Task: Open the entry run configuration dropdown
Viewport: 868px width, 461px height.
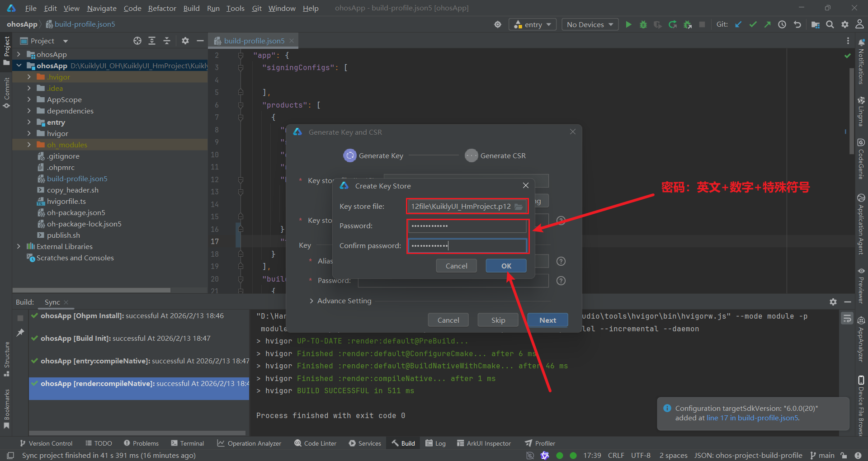Action: 533,24
